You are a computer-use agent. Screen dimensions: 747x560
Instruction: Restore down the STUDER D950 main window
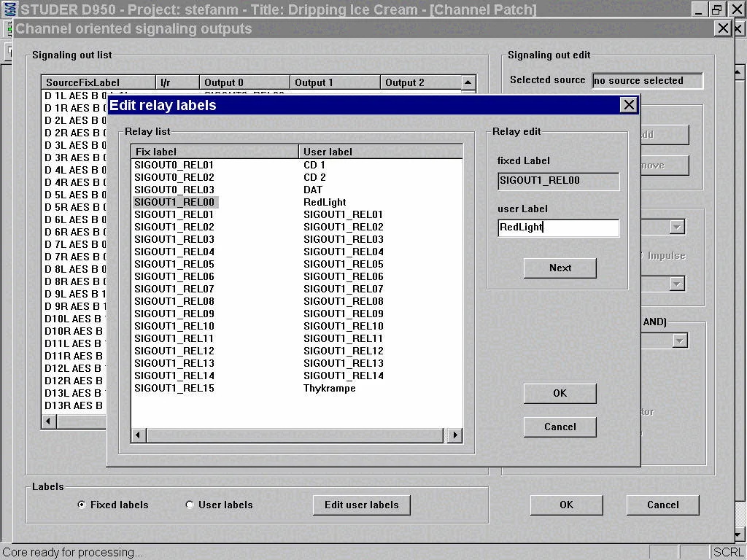(717, 9)
